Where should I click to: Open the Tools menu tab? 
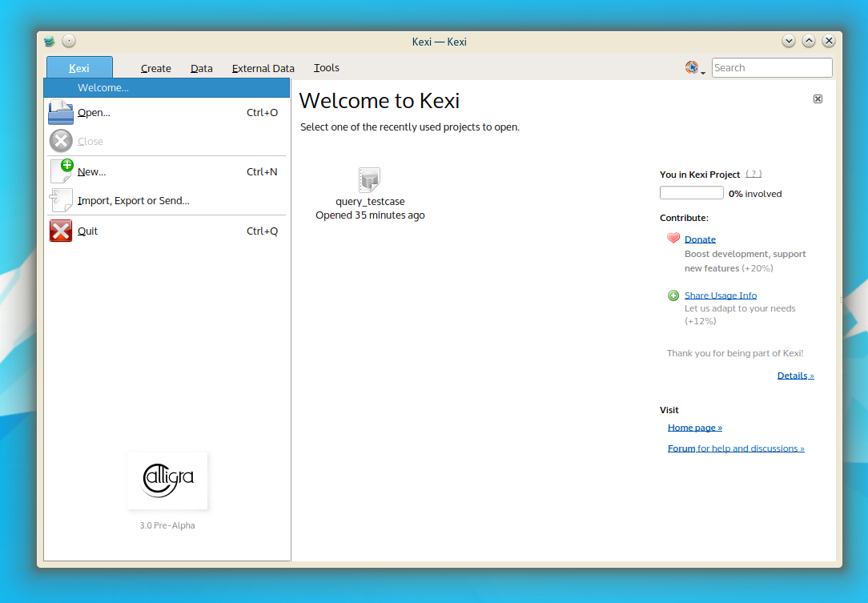tap(326, 69)
